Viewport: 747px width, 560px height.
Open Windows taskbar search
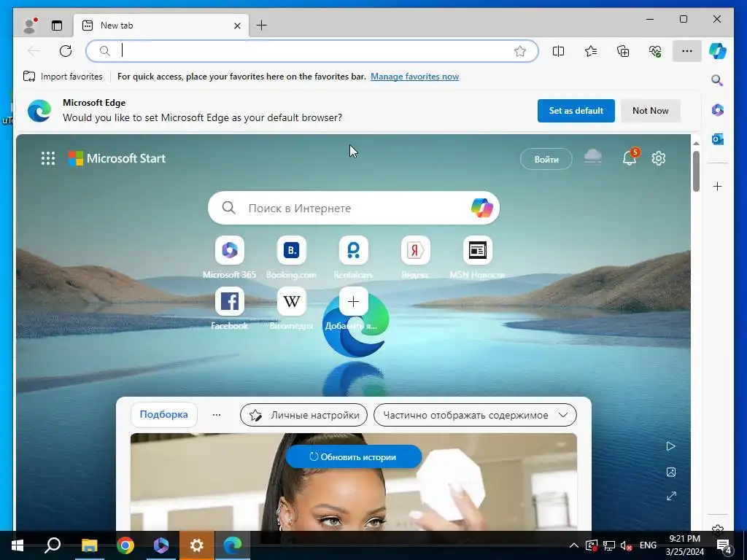[53, 545]
